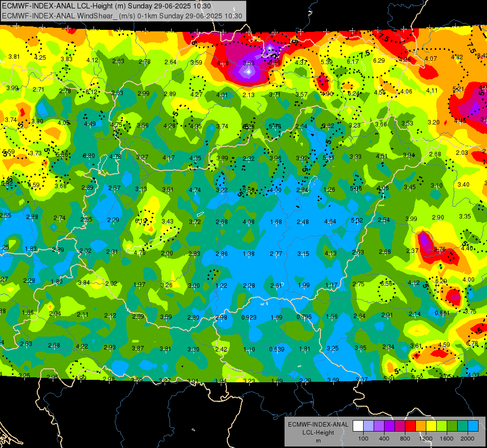Click the legend tick label '100'

[x=363, y=439]
